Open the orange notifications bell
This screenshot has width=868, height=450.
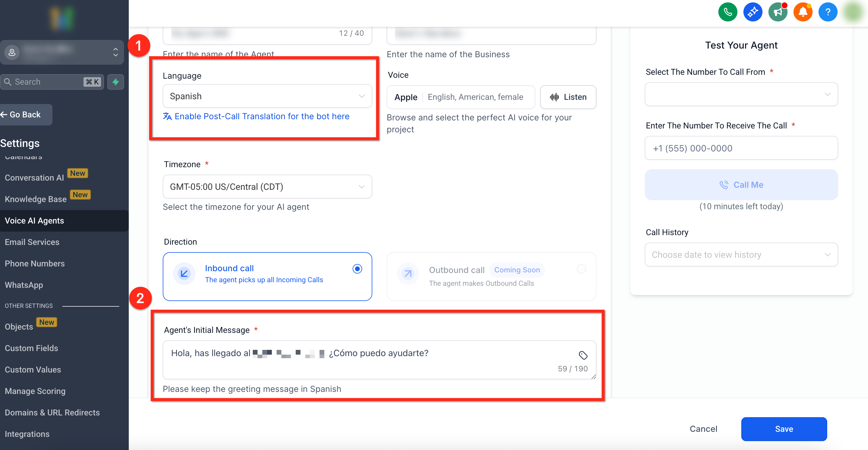coord(803,12)
